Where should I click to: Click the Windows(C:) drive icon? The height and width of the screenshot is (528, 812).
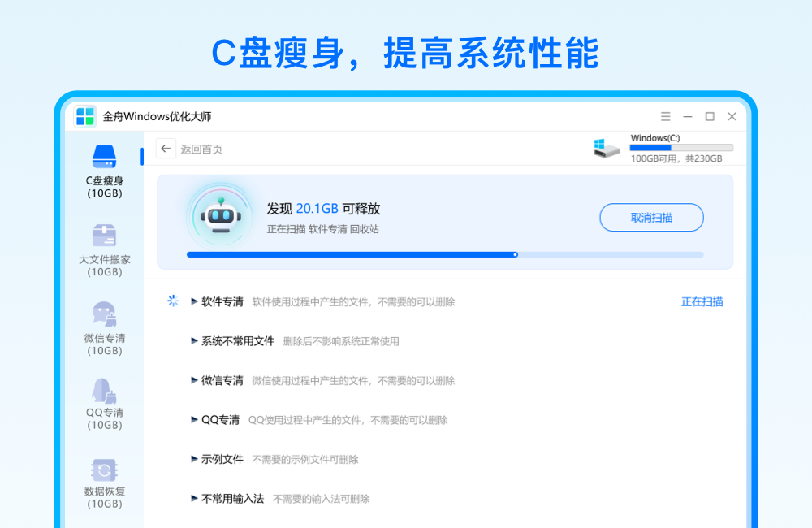point(607,146)
